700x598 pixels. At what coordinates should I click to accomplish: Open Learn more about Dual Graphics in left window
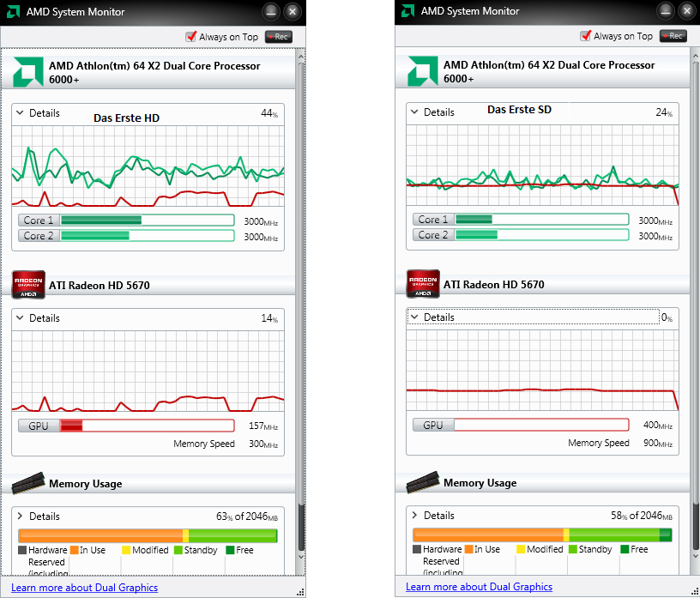click(x=84, y=588)
